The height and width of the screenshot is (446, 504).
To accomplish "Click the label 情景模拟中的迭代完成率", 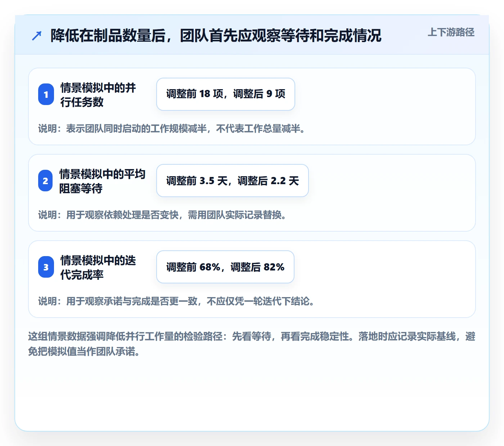I will [98, 267].
